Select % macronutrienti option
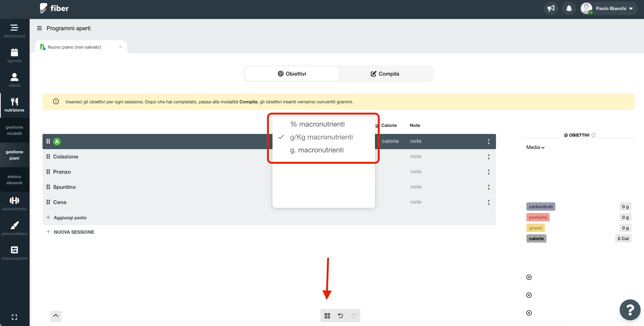 pyautogui.click(x=317, y=124)
